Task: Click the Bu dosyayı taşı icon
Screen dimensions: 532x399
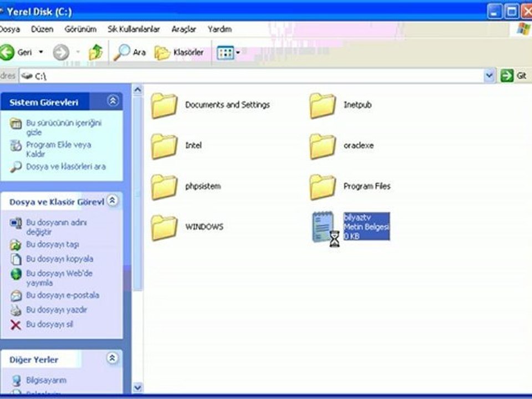Action: pyautogui.click(x=16, y=244)
